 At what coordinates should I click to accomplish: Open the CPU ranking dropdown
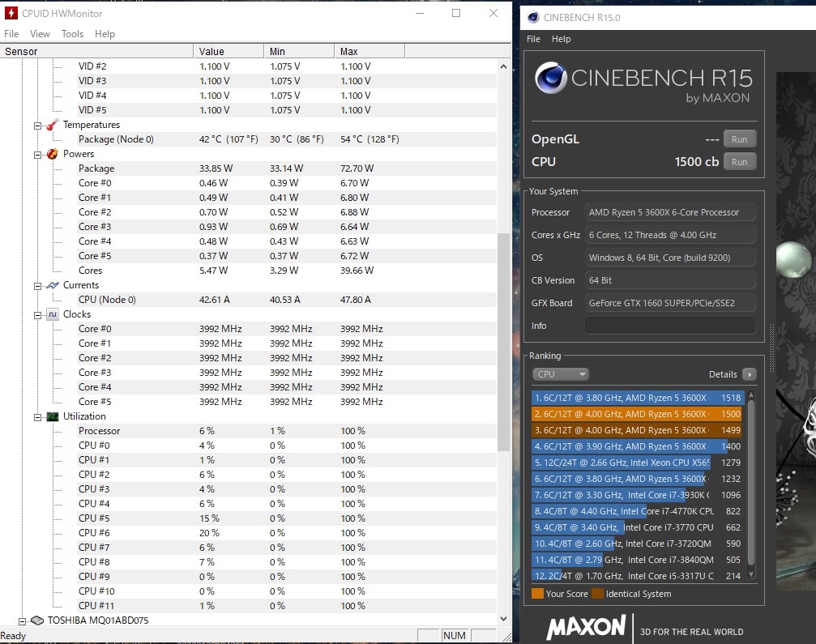[x=561, y=374]
